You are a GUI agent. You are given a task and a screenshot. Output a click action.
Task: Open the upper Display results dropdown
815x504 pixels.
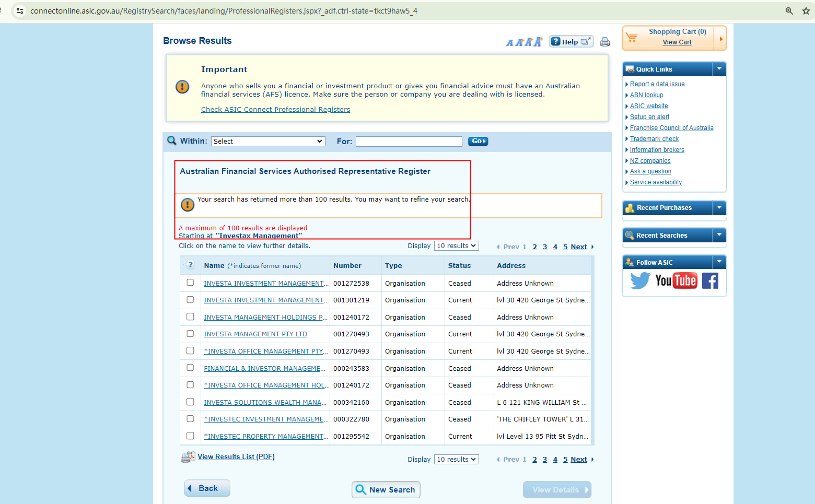pyautogui.click(x=457, y=246)
